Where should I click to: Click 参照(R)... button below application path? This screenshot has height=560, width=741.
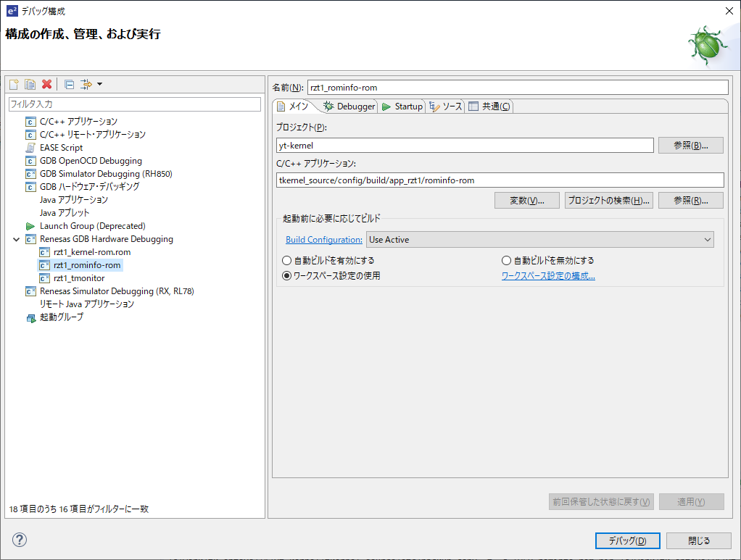pyautogui.click(x=690, y=200)
